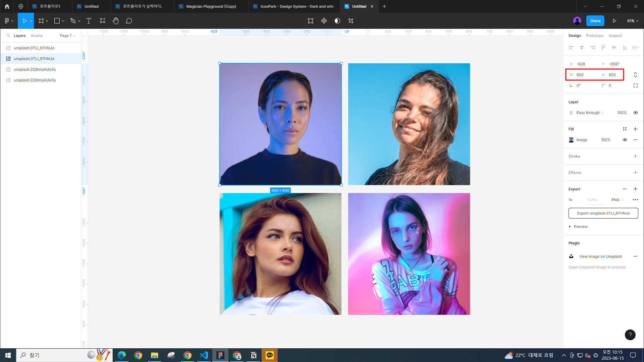Click Export unsplash:3TLl_97HNJo button
The height and width of the screenshot is (362, 644).
click(x=603, y=213)
